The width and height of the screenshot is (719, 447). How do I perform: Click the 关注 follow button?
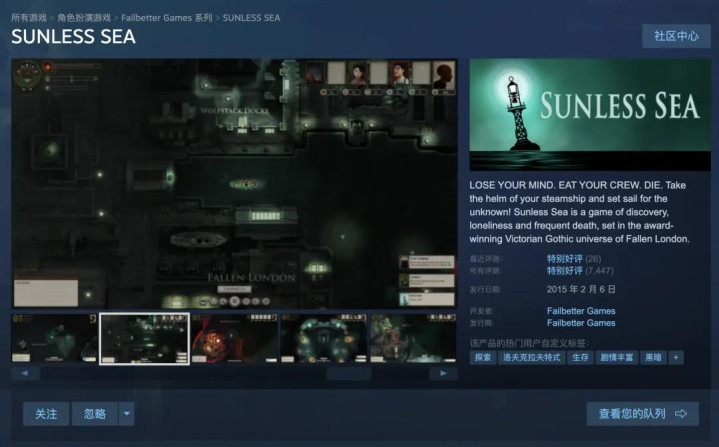[x=46, y=414]
